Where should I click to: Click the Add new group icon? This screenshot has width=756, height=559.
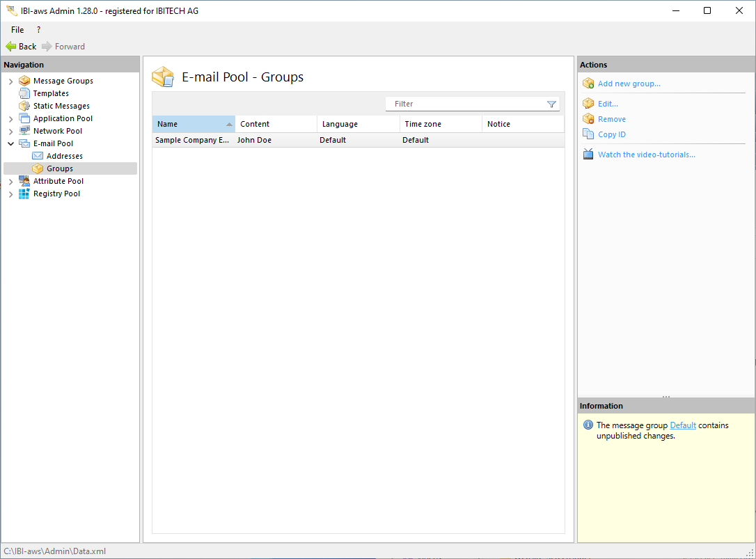tap(588, 84)
